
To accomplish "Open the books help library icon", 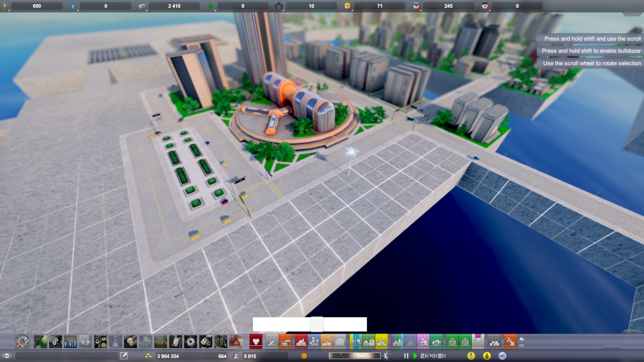I will (220, 342).
